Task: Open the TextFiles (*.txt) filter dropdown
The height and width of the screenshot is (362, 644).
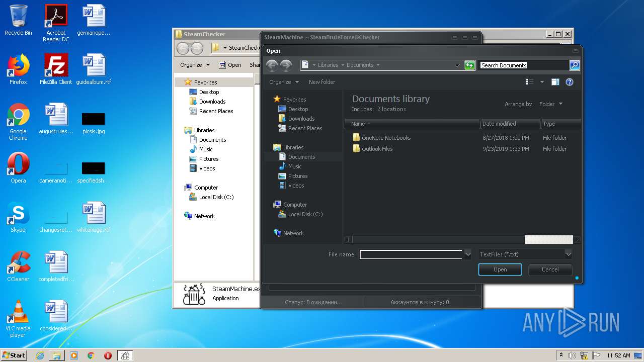Action: pyautogui.click(x=525, y=254)
